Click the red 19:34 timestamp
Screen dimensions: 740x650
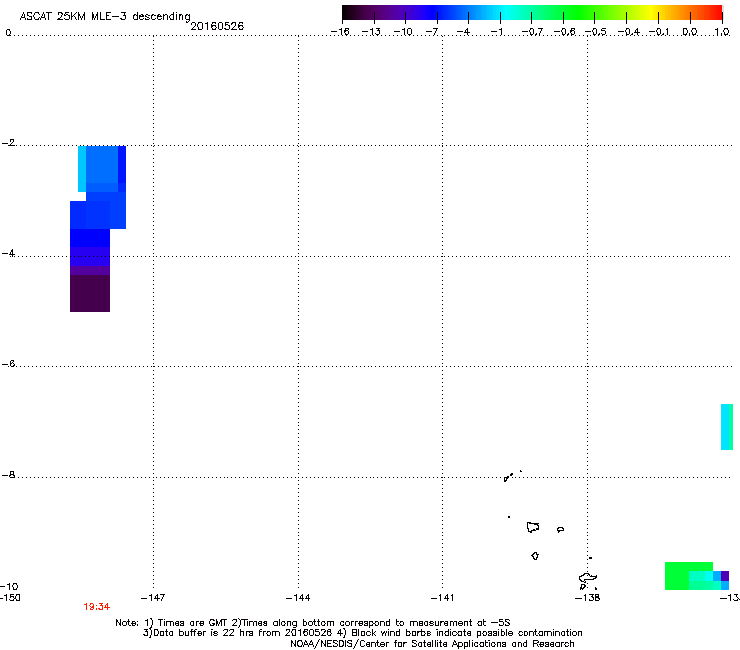pos(97,607)
